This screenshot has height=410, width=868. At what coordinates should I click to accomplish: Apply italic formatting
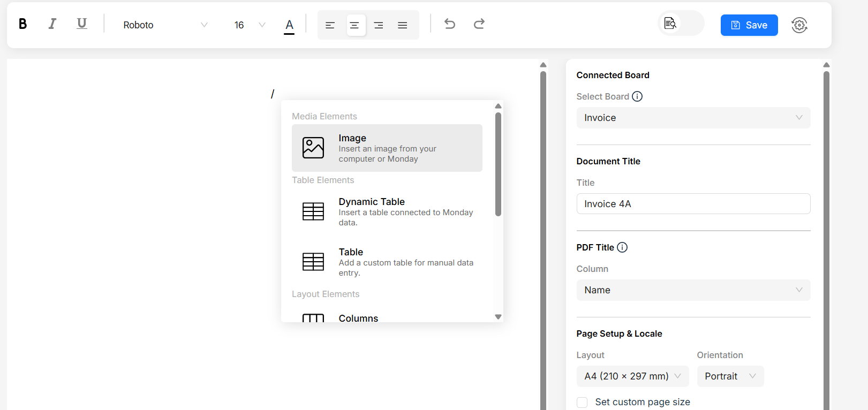tap(52, 24)
